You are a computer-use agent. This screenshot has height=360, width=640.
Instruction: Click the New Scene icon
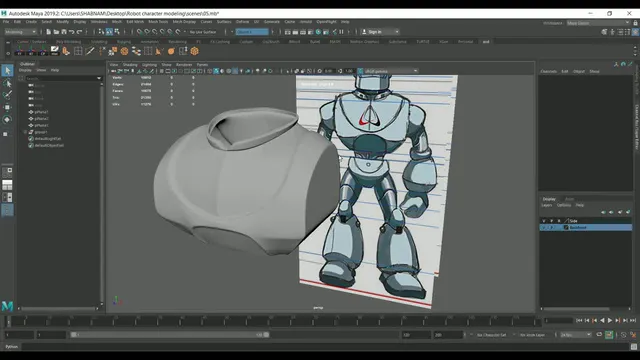[49, 32]
